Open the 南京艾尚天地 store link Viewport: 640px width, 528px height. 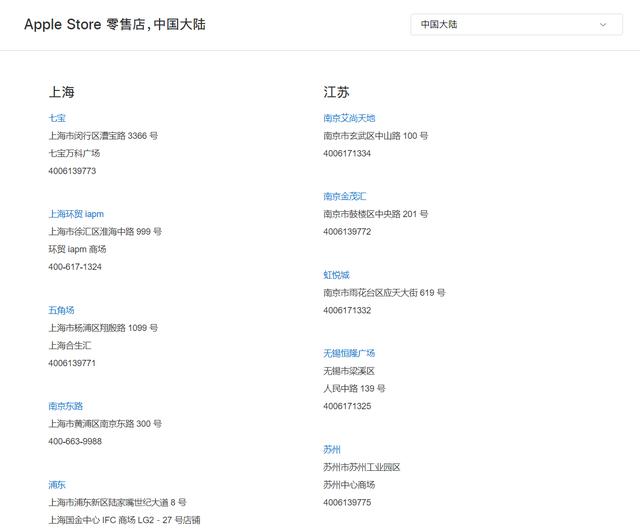[x=349, y=118]
